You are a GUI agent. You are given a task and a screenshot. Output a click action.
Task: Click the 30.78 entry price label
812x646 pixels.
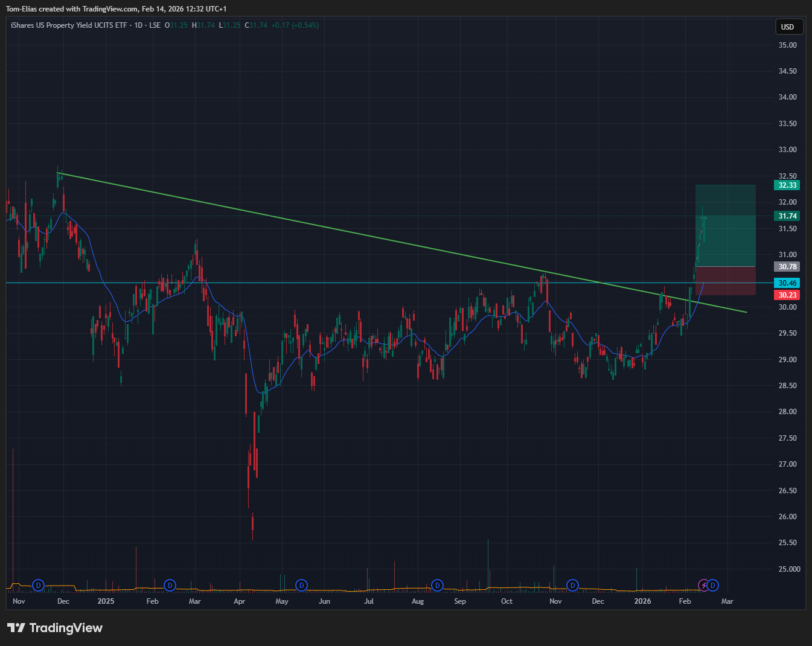(x=787, y=266)
